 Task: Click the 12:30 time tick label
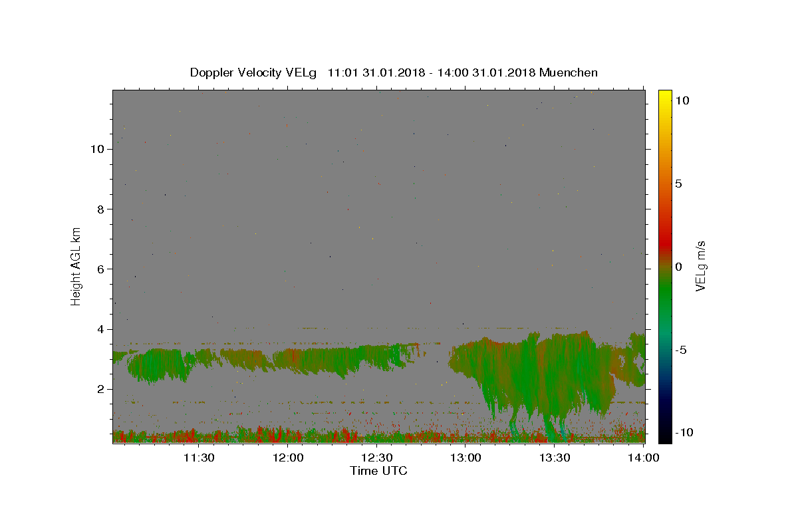tap(376, 458)
